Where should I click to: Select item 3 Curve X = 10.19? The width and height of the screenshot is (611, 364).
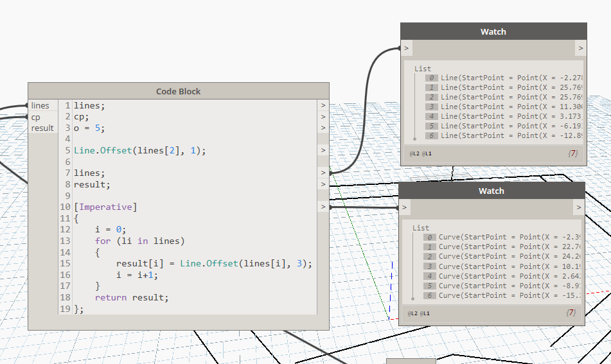click(502, 266)
